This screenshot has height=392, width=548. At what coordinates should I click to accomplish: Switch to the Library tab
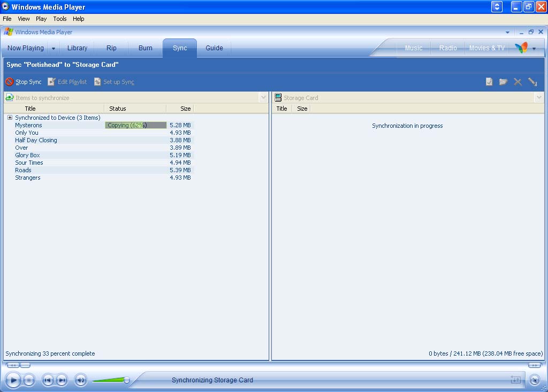[x=77, y=48]
